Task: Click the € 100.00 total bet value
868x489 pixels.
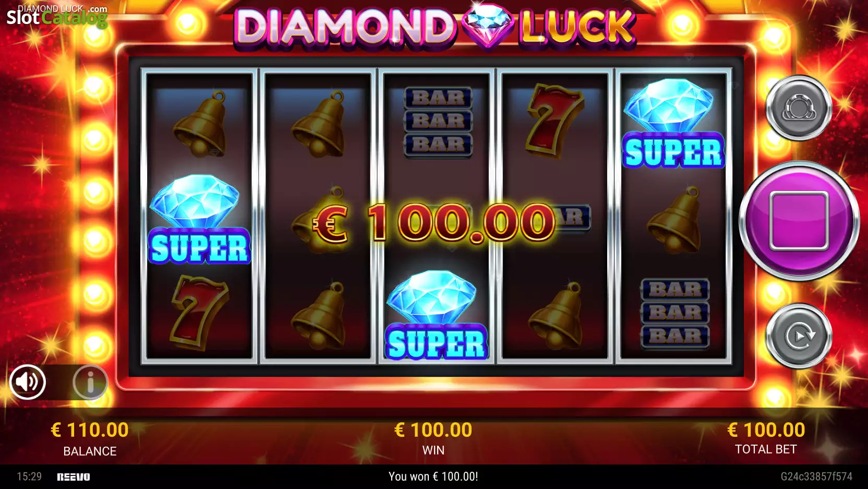Action: pyautogui.click(x=766, y=430)
